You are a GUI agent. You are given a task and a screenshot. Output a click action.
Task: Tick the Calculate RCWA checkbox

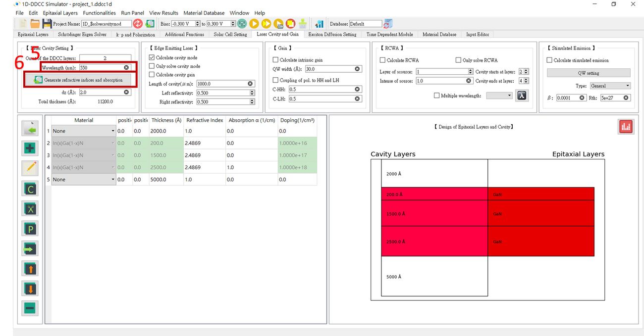coord(382,60)
